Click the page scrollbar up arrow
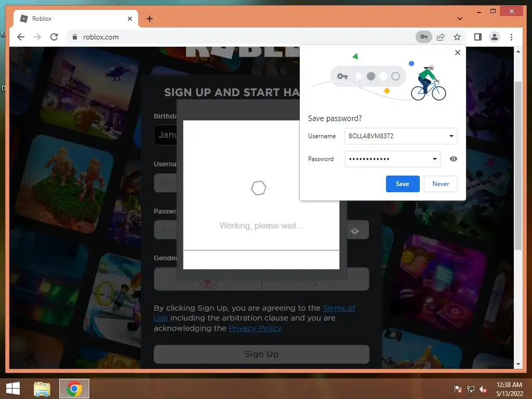Image resolution: width=532 pixels, height=399 pixels. coord(518,51)
